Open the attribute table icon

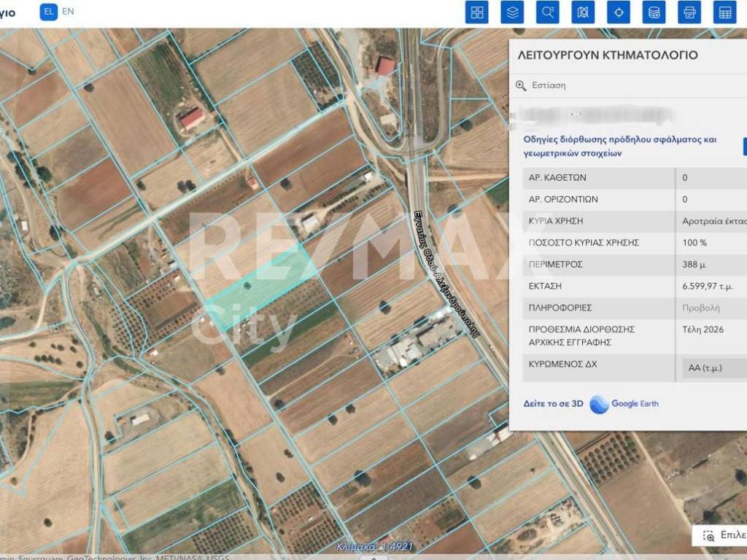(724, 12)
